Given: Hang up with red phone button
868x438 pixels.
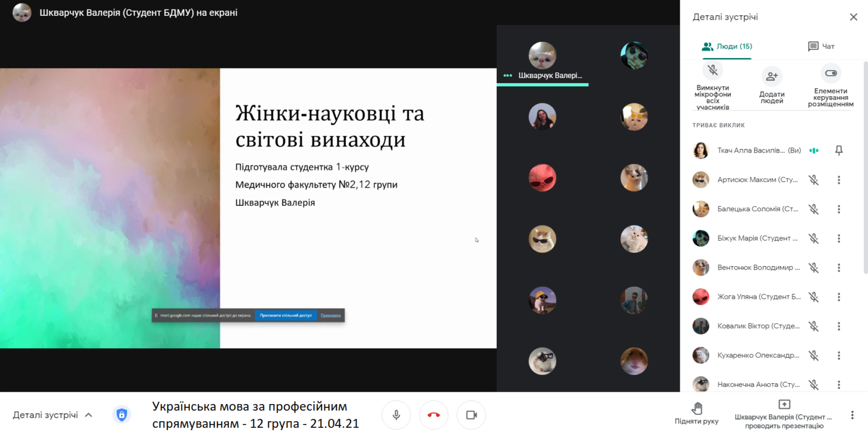Looking at the screenshot, I should tap(433, 415).
